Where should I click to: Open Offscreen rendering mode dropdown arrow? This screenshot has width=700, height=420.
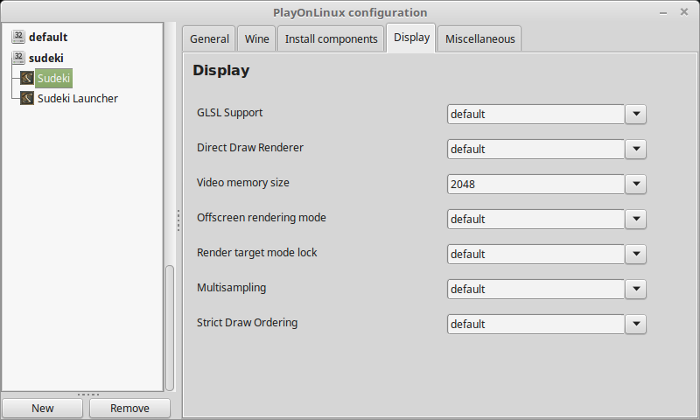[x=636, y=219]
